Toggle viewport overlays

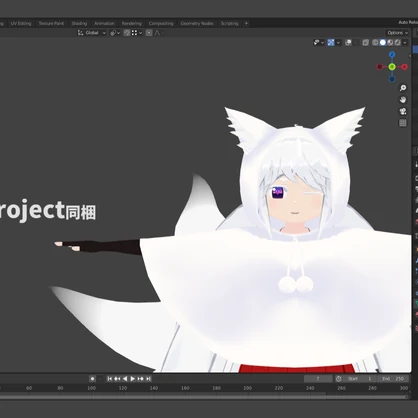coord(348,42)
